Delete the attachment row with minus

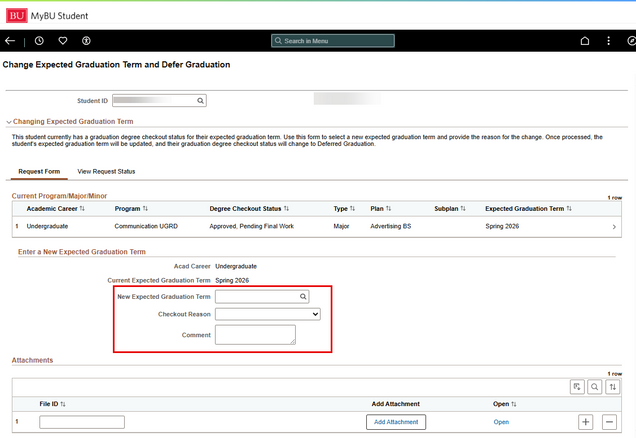pos(609,422)
